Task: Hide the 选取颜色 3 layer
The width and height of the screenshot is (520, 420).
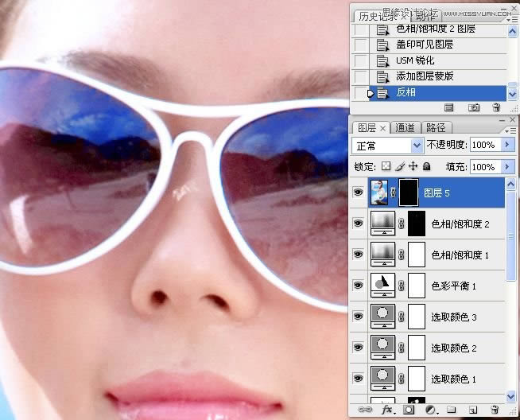Action: [x=358, y=316]
